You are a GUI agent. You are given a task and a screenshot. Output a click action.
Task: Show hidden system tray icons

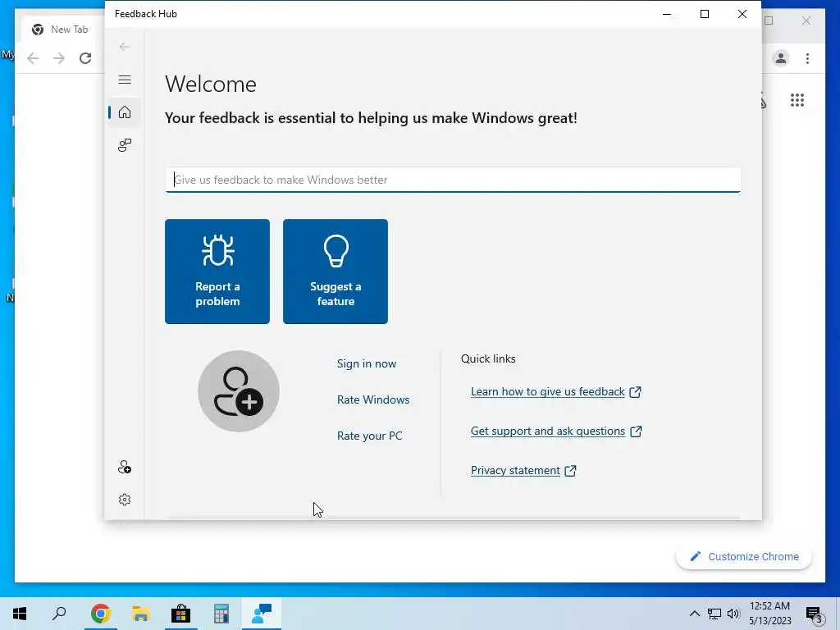click(694, 614)
